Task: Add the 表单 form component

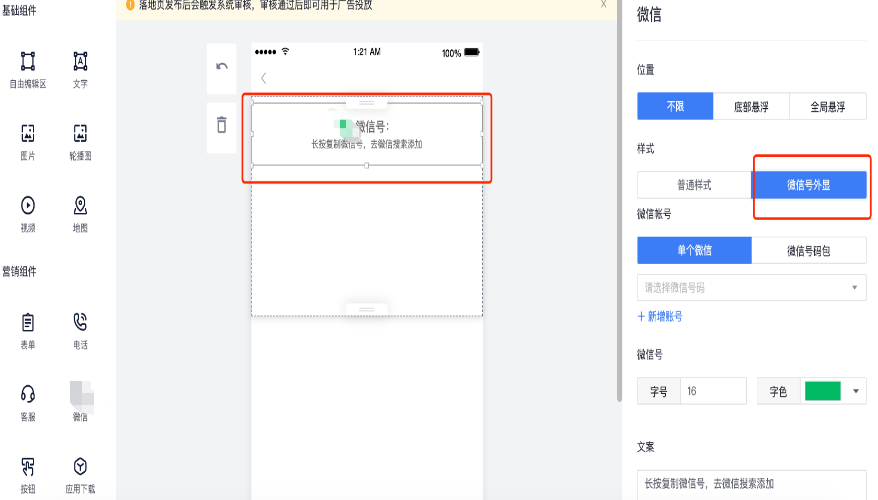Action: 27,323
